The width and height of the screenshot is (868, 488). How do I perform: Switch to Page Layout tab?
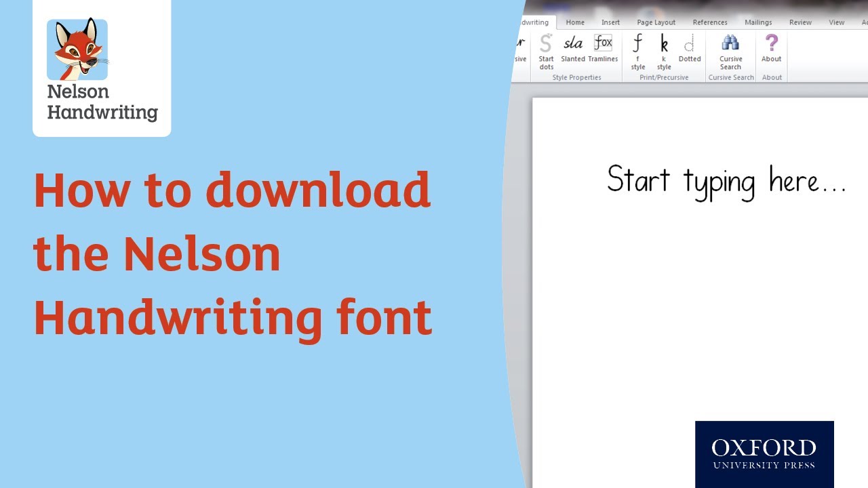[656, 22]
